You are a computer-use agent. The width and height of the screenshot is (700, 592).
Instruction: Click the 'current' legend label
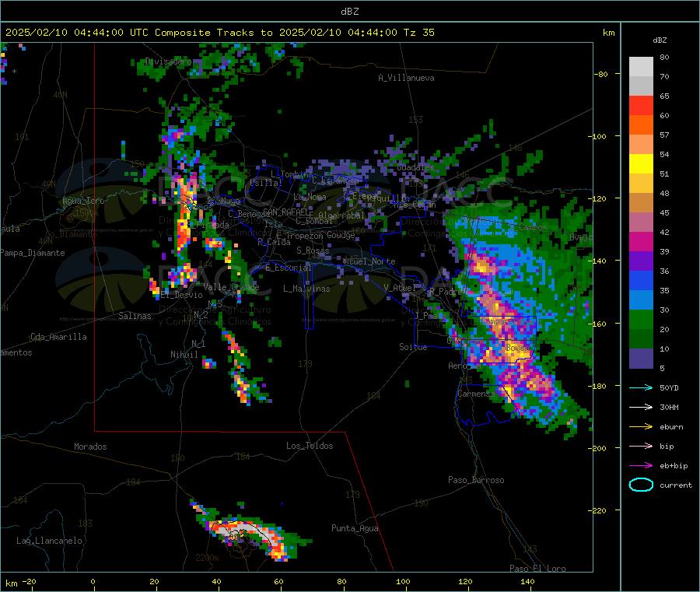(x=675, y=485)
